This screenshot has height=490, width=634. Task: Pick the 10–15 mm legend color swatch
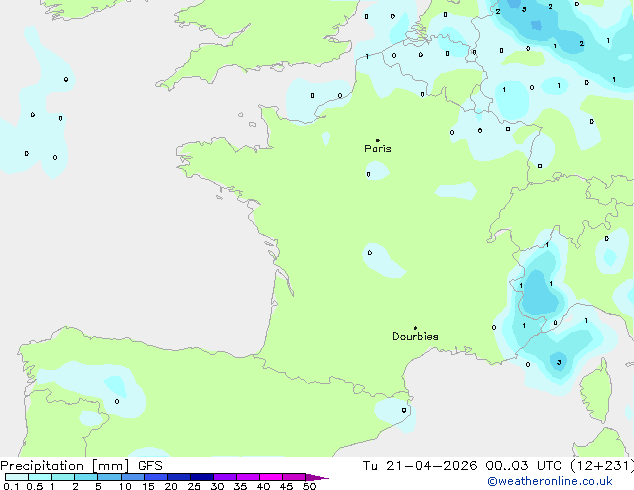pyautogui.click(x=133, y=477)
